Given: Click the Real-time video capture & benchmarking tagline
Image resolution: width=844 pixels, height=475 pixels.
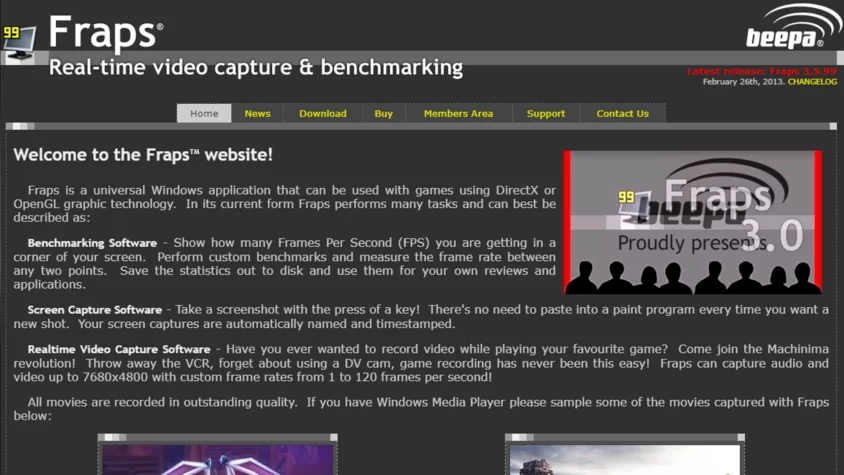Looking at the screenshot, I should [x=256, y=68].
